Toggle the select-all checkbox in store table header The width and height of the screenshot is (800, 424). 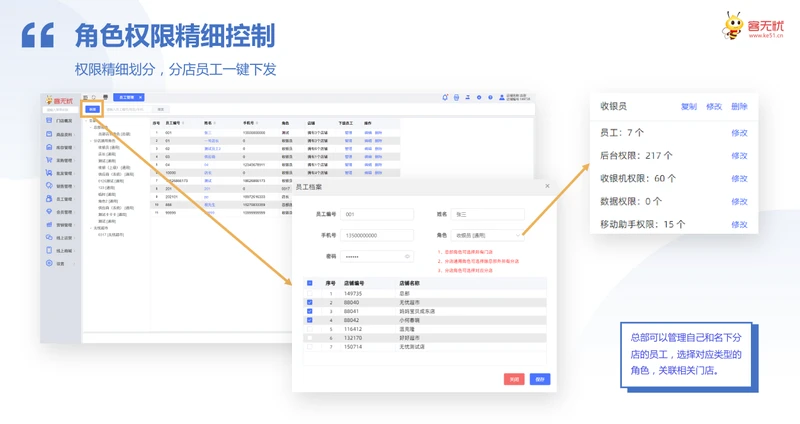point(310,284)
